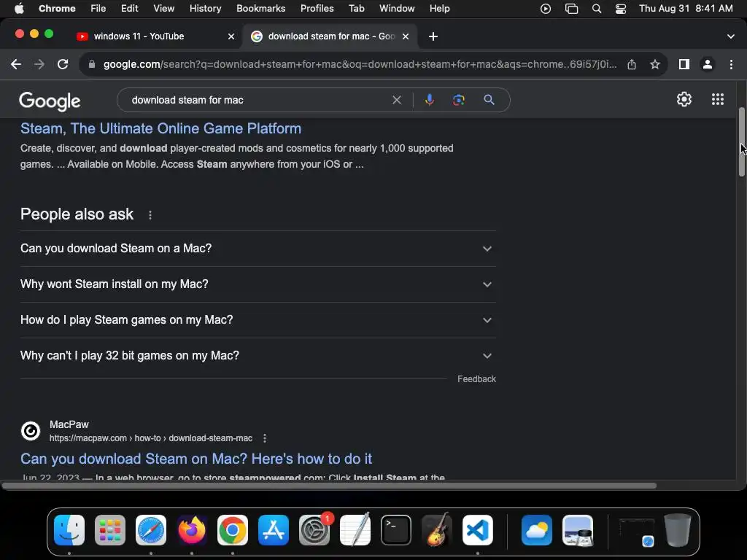Screen dimensions: 747x560
Task: Open Weather app in dock
Action: [537, 530]
